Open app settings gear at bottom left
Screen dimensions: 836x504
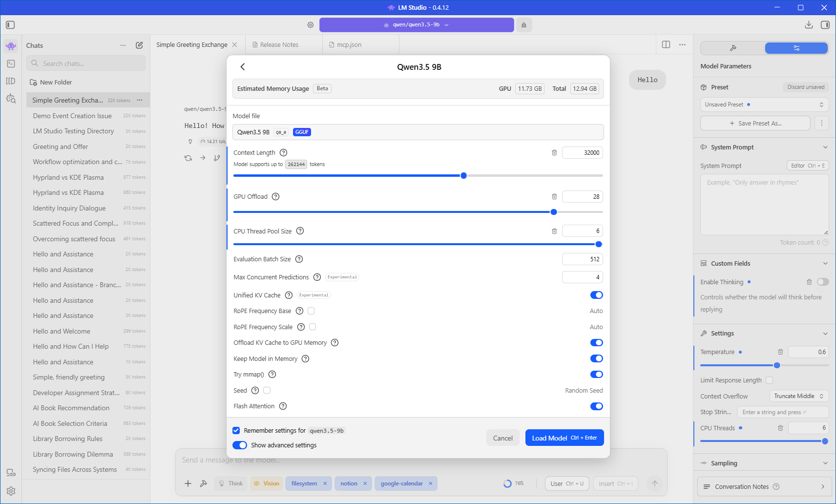(x=11, y=491)
